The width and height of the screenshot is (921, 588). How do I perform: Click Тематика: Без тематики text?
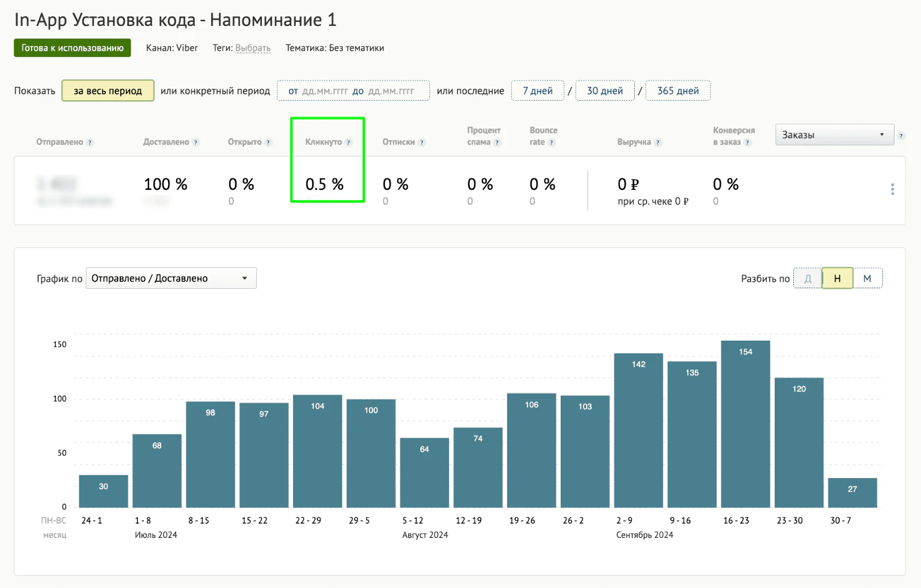[335, 48]
